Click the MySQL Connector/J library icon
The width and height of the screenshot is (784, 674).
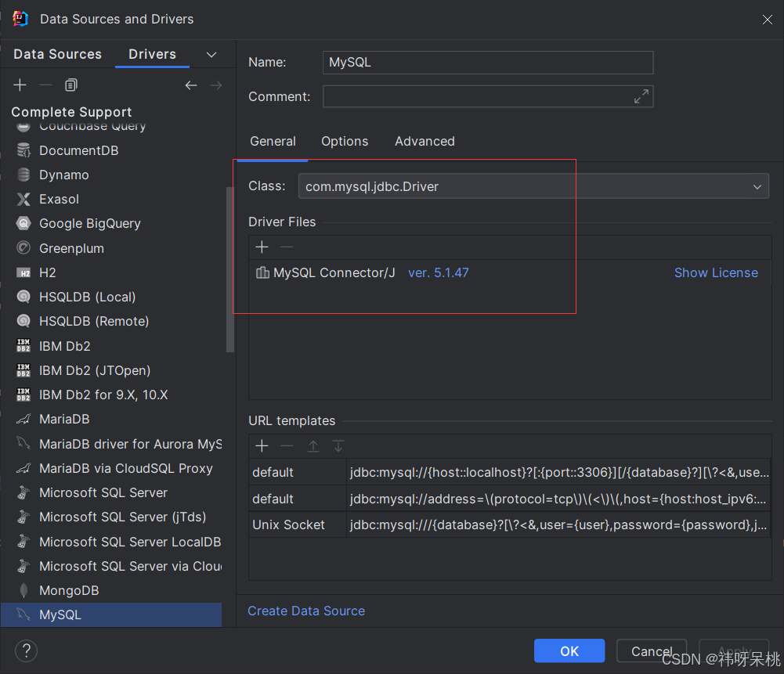262,272
